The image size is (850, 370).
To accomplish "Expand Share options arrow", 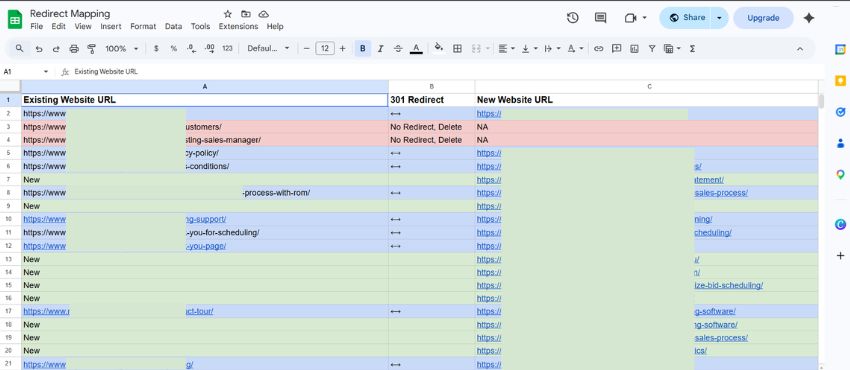I will pyautogui.click(x=719, y=18).
